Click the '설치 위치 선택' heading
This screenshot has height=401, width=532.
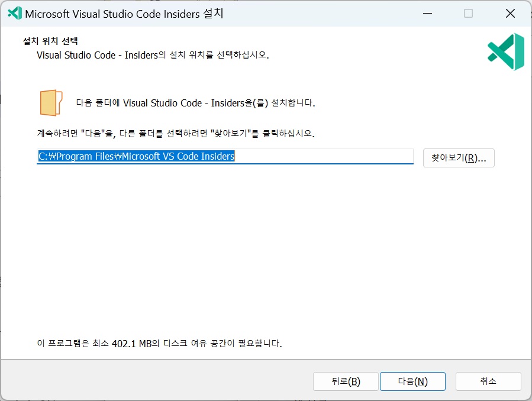coord(50,41)
